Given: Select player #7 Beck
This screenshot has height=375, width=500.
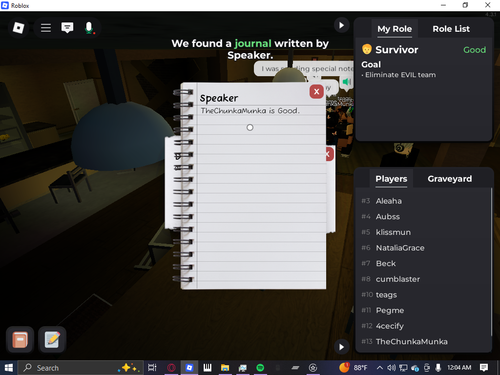Looking at the screenshot, I should [423, 264].
